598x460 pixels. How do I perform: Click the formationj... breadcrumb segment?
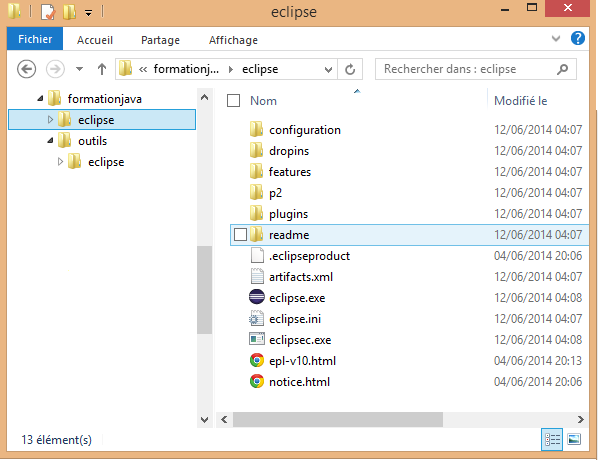point(186,69)
